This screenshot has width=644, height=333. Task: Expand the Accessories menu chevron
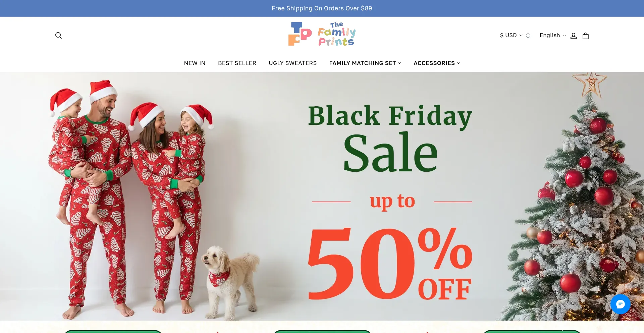coord(459,63)
